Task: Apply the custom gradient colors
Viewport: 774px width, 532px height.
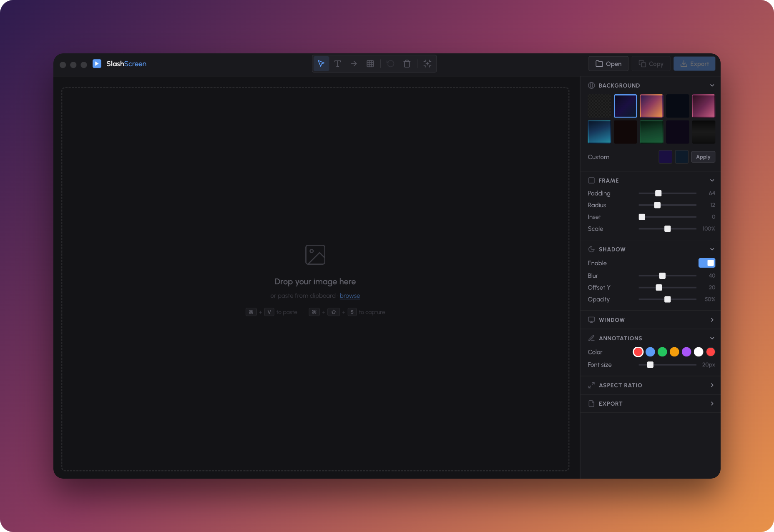Action: point(703,157)
